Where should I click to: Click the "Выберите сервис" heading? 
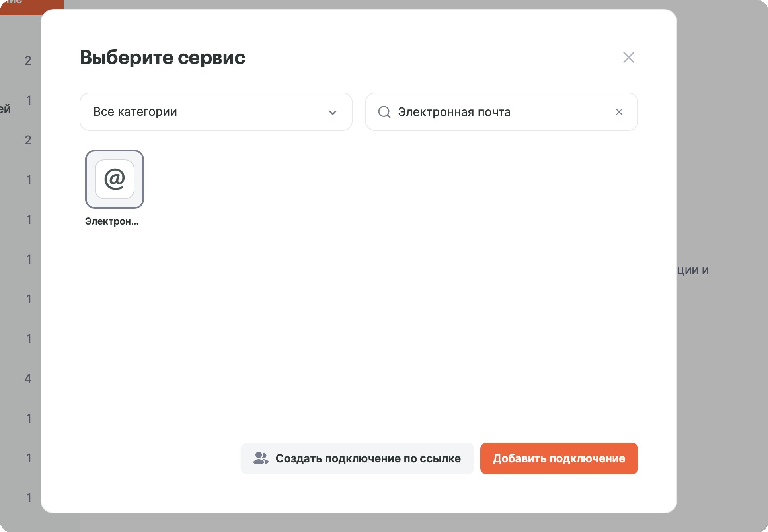click(x=162, y=57)
